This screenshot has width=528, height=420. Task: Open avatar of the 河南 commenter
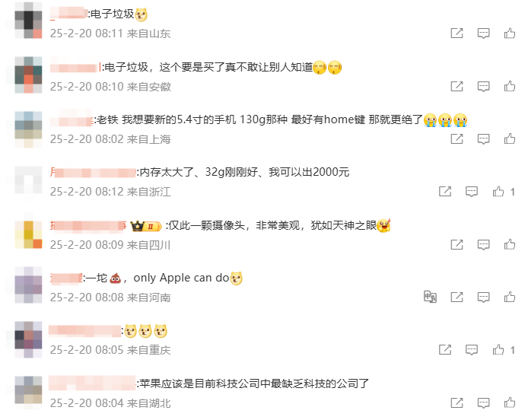(x=28, y=285)
